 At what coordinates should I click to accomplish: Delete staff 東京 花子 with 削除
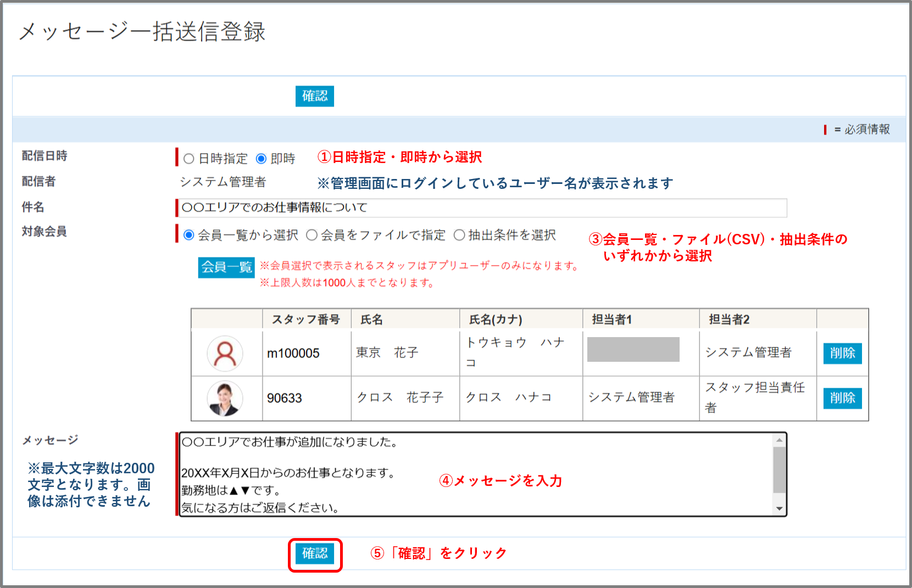(x=842, y=353)
